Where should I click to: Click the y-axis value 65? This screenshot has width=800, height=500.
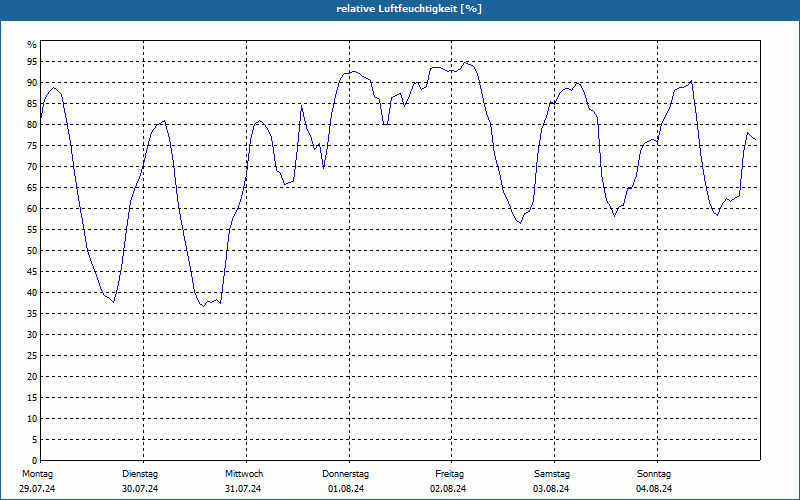click(x=32, y=188)
